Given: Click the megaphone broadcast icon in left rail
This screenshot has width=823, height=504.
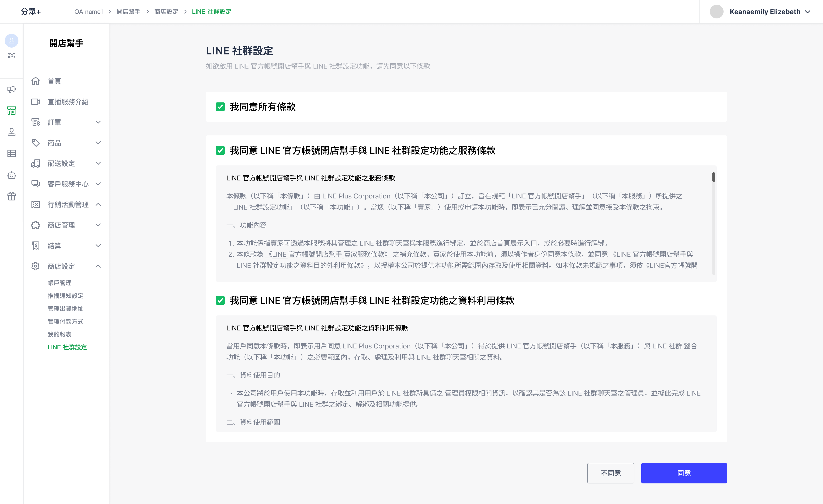Looking at the screenshot, I should coord(12,89).
